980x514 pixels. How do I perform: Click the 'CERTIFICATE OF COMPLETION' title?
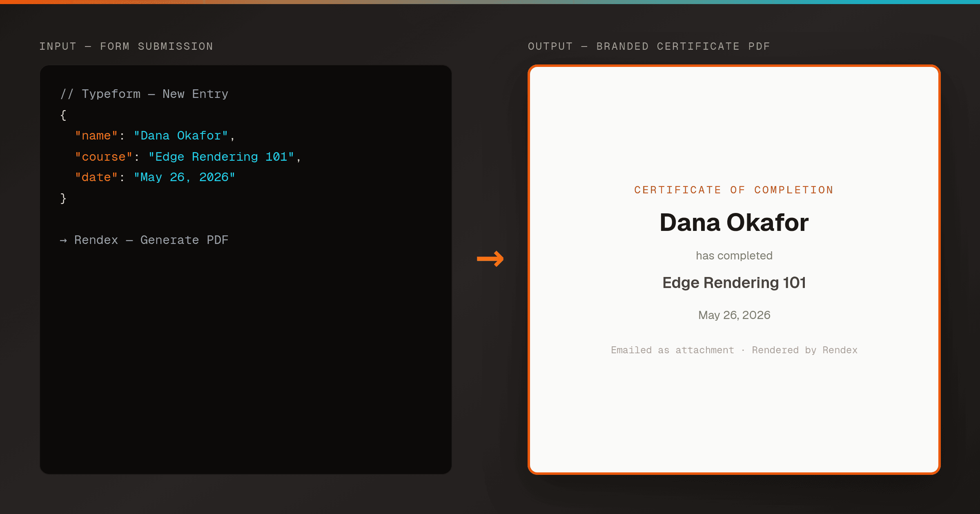(x=734, y=190)
